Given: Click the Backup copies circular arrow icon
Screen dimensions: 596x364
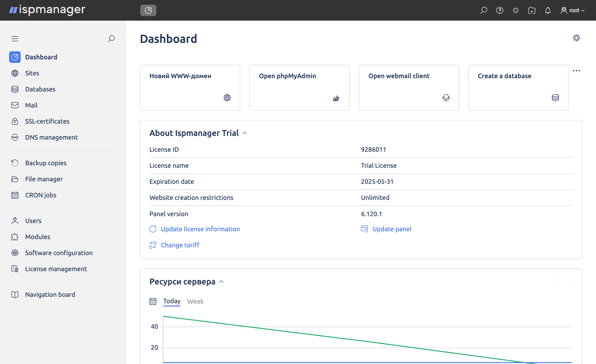Looking at the screenshot, I should click(x=15, y=163).
